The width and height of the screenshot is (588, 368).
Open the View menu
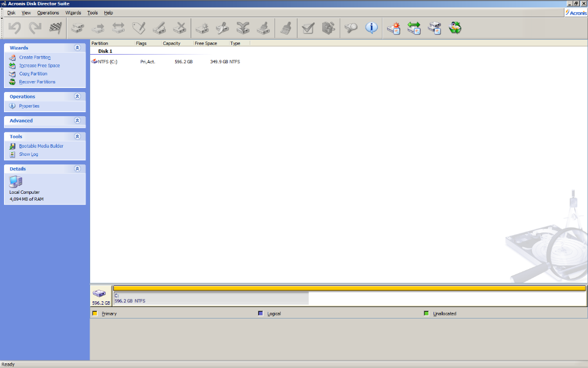(x=26, y=13)
